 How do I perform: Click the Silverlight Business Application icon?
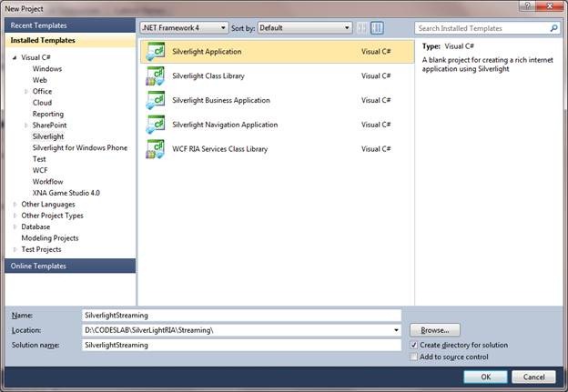pos(155,100)
